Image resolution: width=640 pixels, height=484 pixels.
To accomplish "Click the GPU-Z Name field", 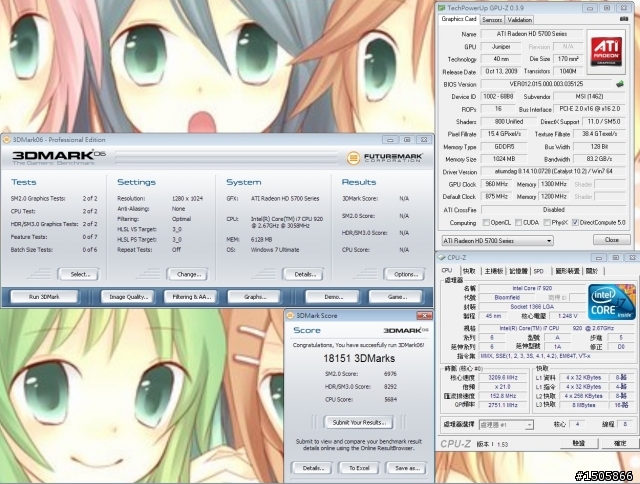I will (532, 34).
